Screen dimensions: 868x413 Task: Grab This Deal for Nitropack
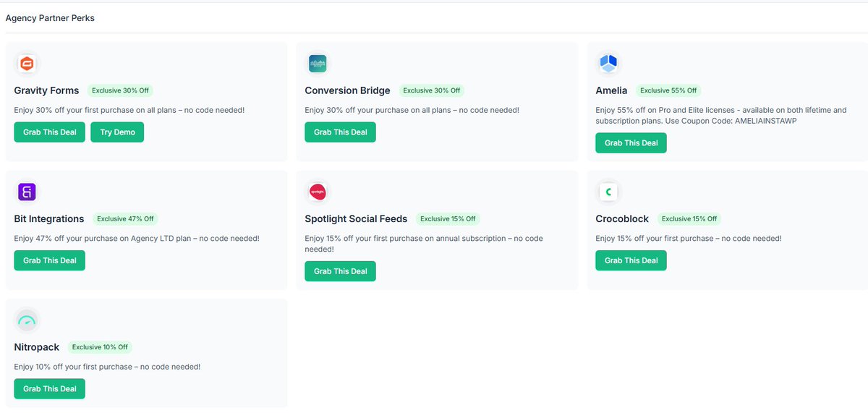[50, 389]
